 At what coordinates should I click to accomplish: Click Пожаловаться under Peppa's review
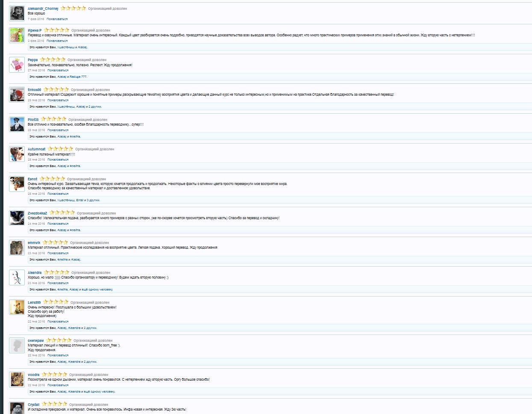(58, 70)
